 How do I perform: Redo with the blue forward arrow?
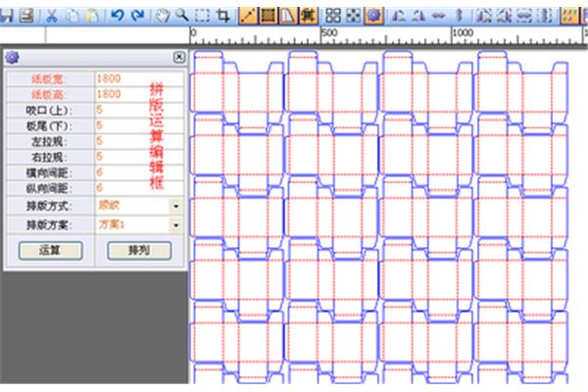tap(138, 16)
